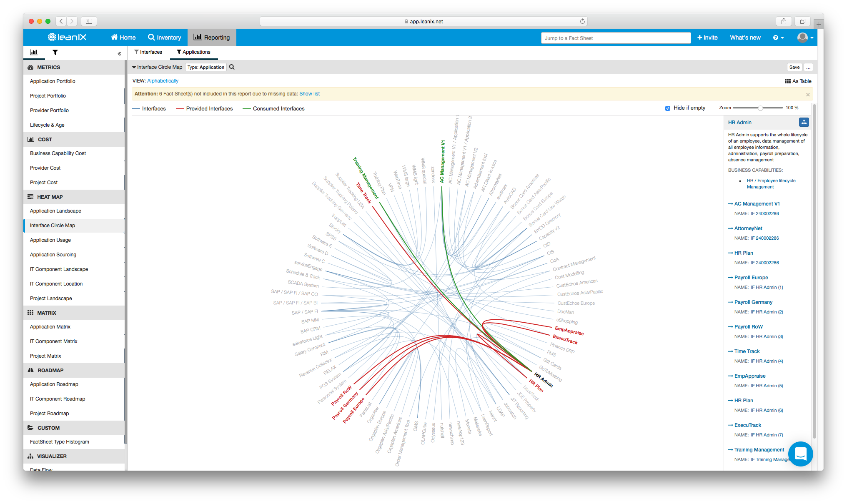Image resolution: width=847 pixels, height=504 pixels.
Task: Open the chat support bubble icon
Action: tap(800, 454)
